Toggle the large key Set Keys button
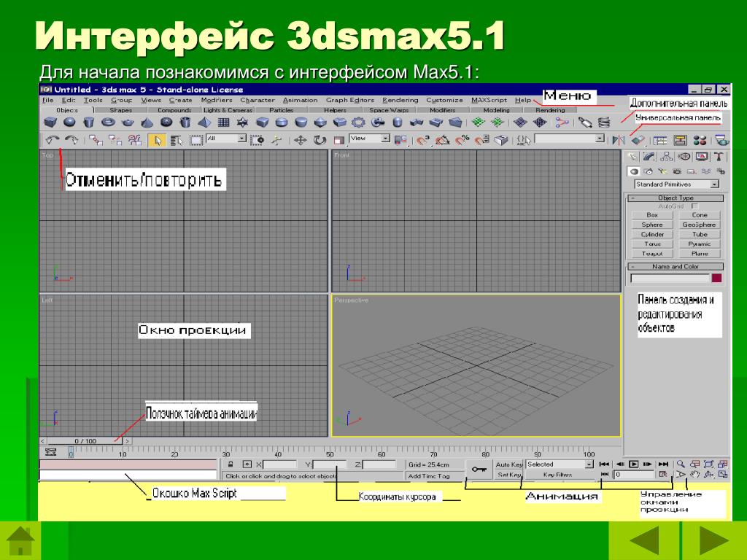 [x=479, y=470]
